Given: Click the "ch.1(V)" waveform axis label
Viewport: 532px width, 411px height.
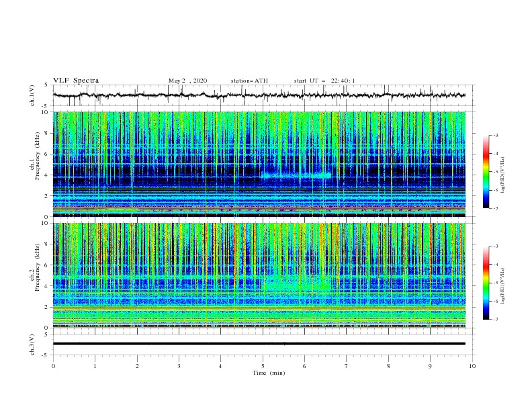Looking at the screenshot, I should pos(32,95).
